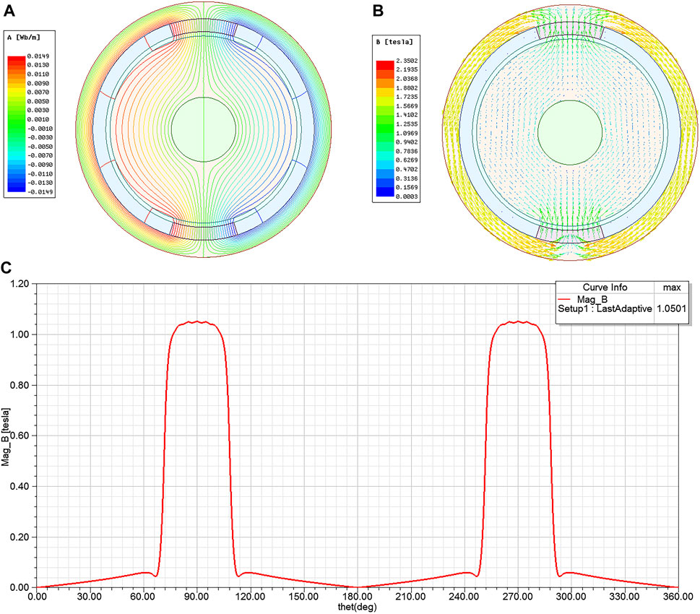Click the 1.0501 max value

tap(671, 308)
